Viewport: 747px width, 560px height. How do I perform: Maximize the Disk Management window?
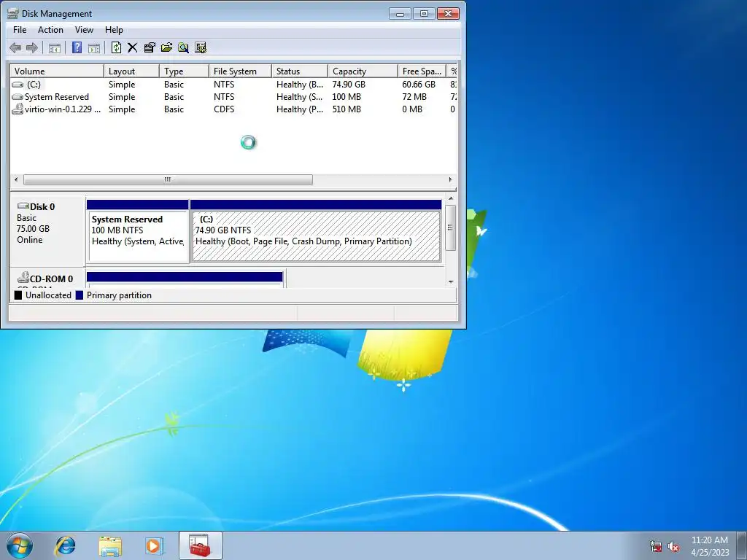(424, 13)
